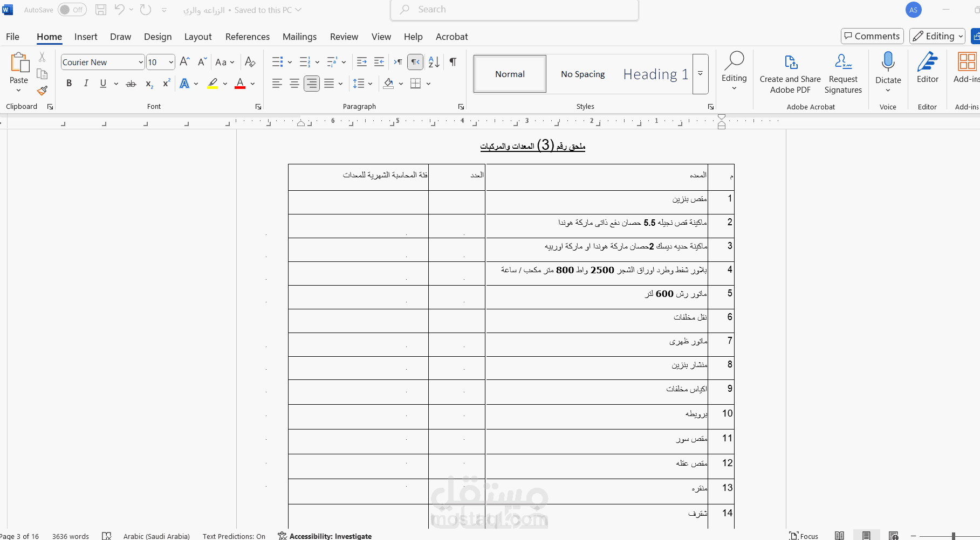Switch to the Insert tab
The height and width of the screenshot is (540, 980).
pyautogui.click(x=86, y=37)
